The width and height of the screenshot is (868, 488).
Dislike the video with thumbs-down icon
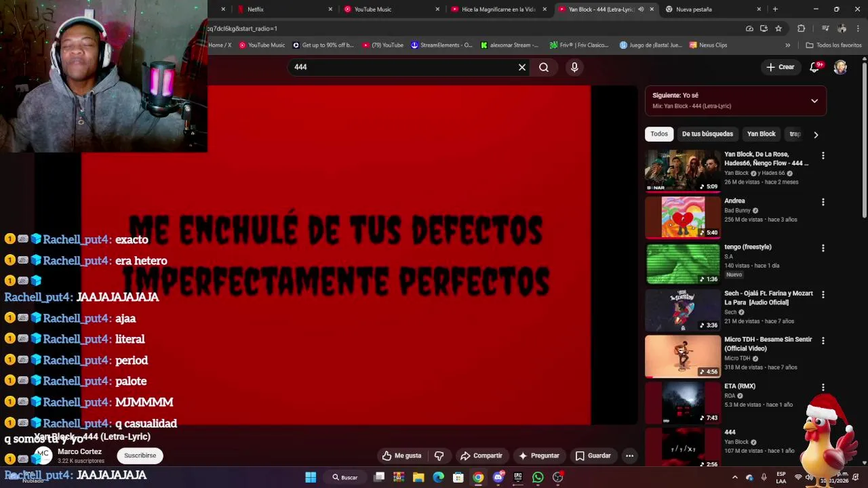click(x=439, y=455)
